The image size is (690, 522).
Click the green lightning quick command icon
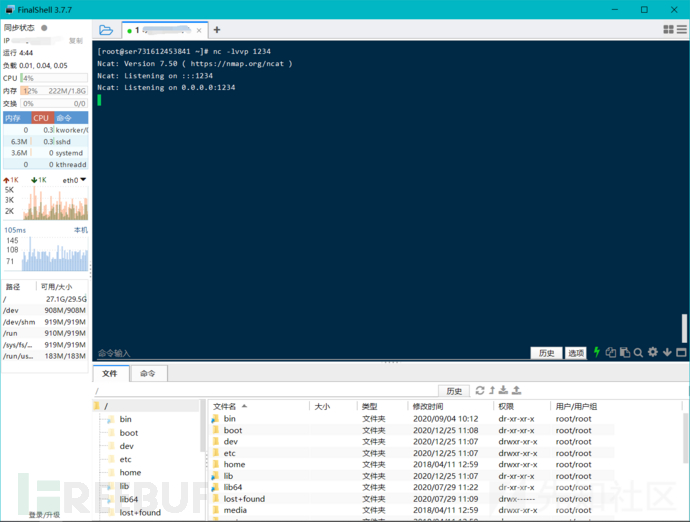597,352
